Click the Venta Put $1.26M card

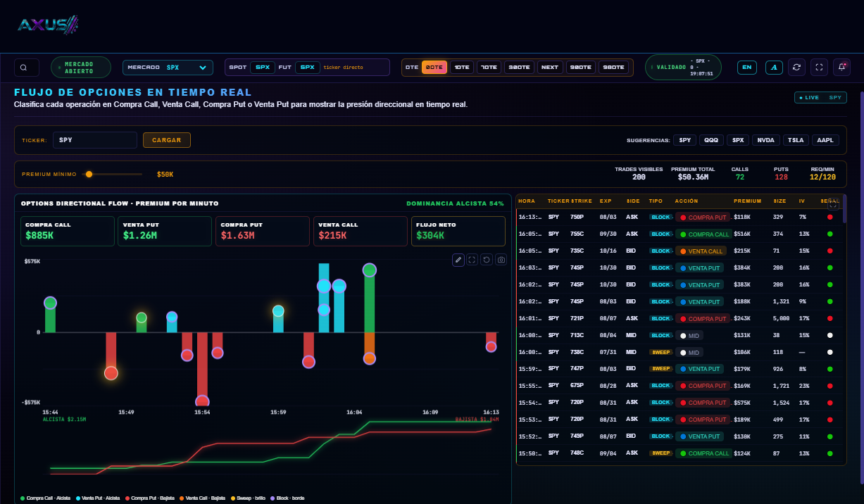[x=165, y=231]
